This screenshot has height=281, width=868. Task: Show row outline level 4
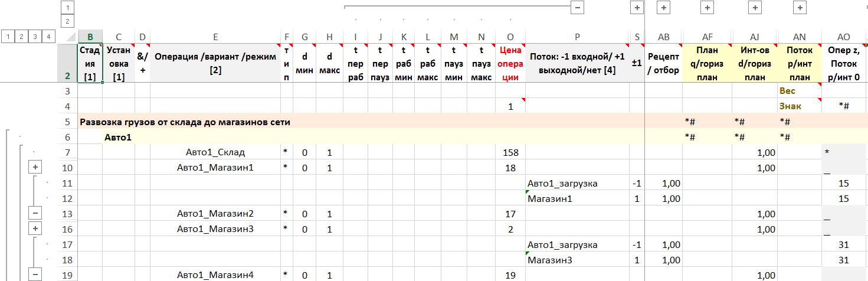tap(49, 37)
